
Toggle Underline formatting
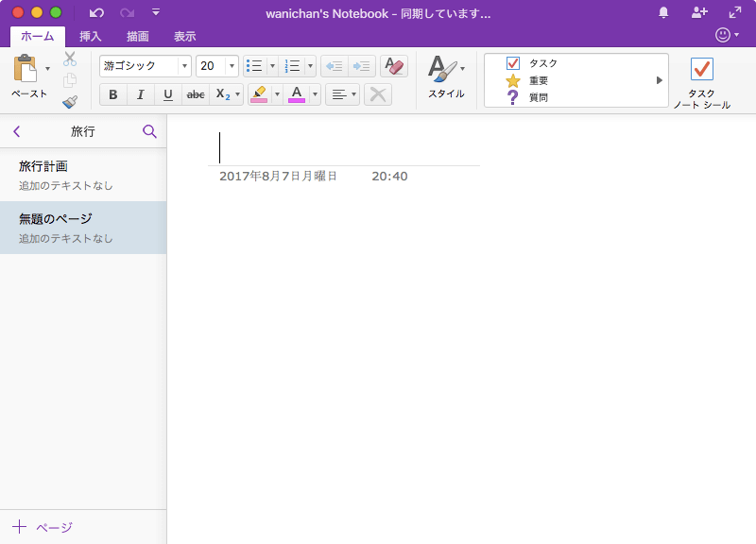[168, 94]
